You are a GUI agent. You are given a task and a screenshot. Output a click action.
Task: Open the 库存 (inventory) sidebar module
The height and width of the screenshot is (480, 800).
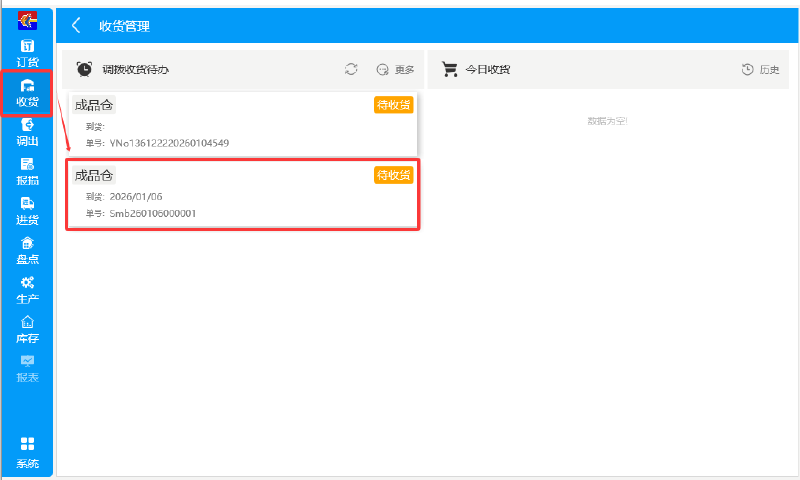(x=27, y=330)
